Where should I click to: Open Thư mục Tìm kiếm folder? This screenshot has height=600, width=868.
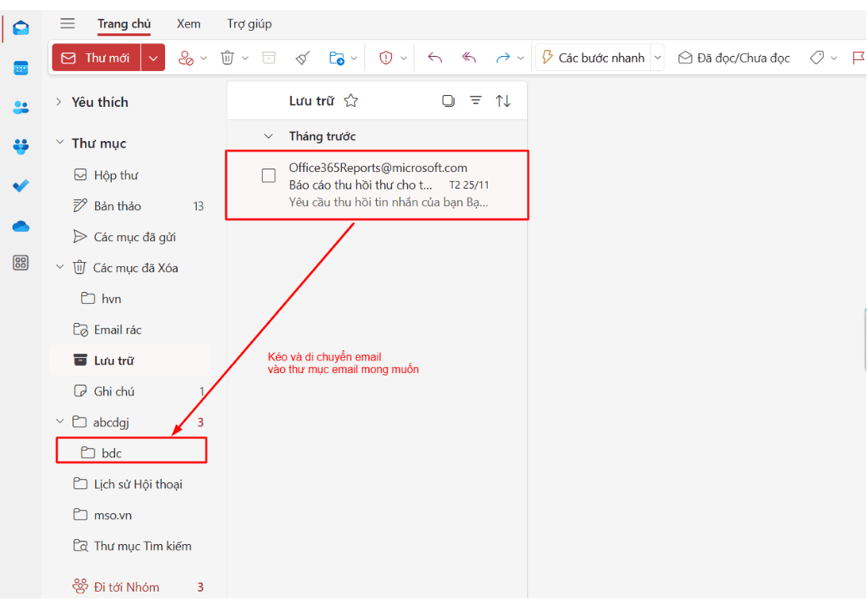coord(131,547)
